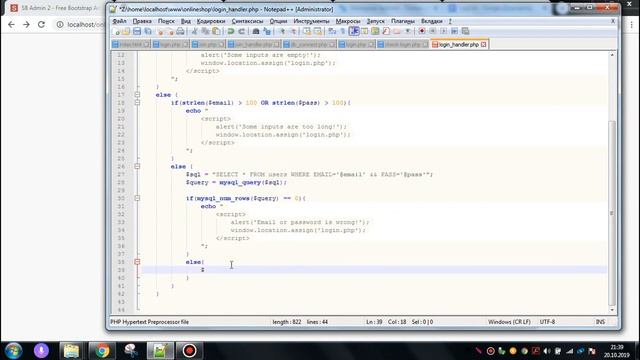
Task: Stop macro recording with the stop icon
Action: [x=433, y=31]
